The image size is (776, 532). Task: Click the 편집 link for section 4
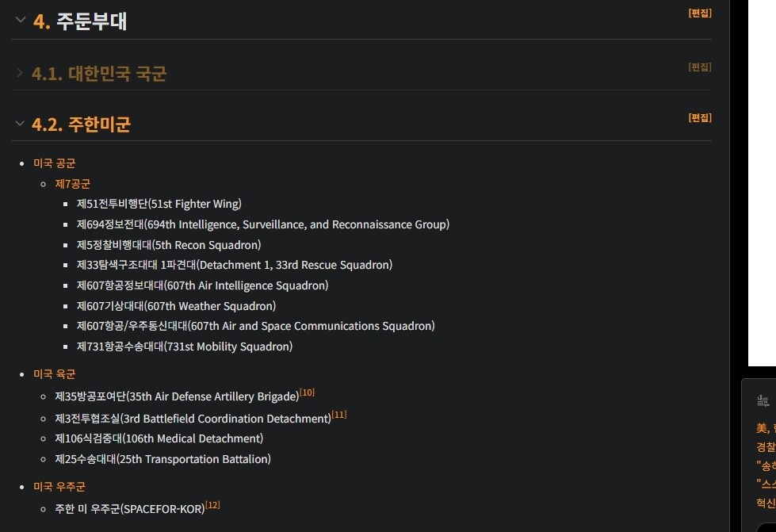point(700,13)
